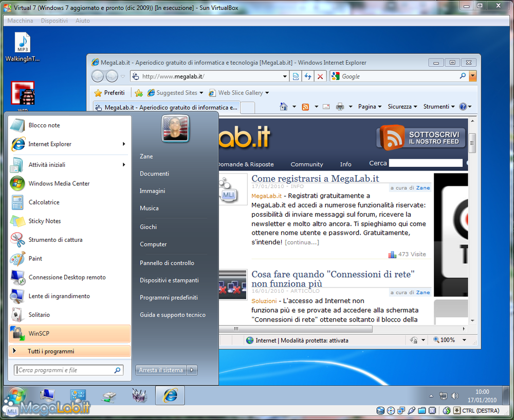Screen dimensions: 514x420
Task: Open Come registrarsi a MegaLab.it article
Action: pyautogui.click(x=315, y=179)
